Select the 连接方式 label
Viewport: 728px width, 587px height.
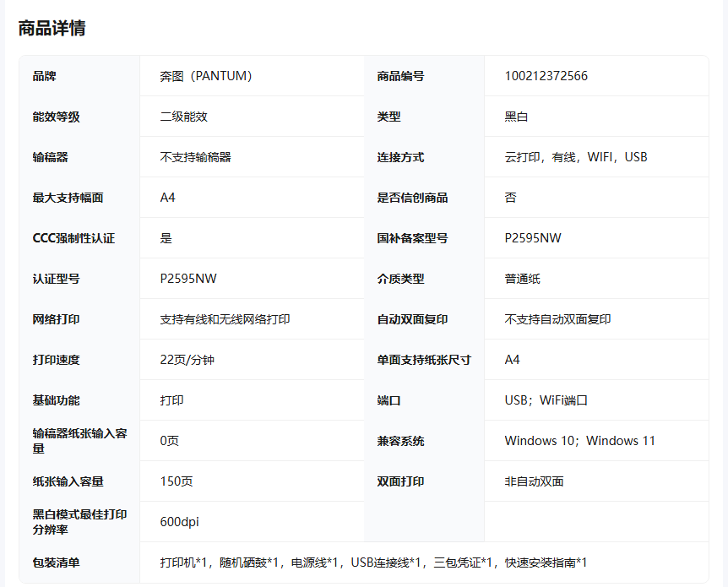pyautogui.click(x=400, y=157)
